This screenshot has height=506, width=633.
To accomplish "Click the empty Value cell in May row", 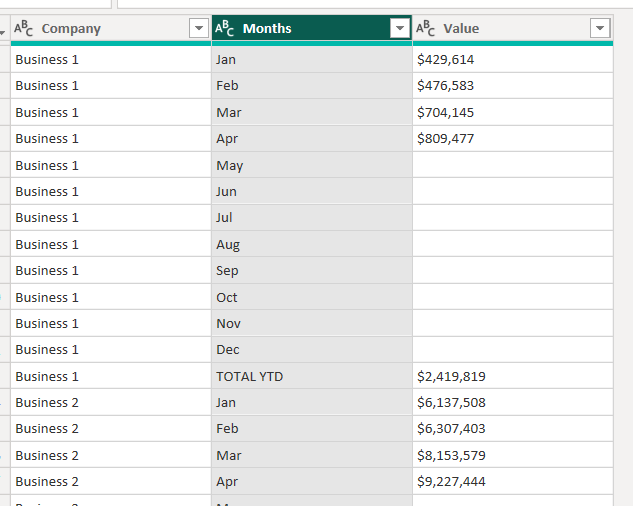I will pyautogui.click(x=513, y=165).
